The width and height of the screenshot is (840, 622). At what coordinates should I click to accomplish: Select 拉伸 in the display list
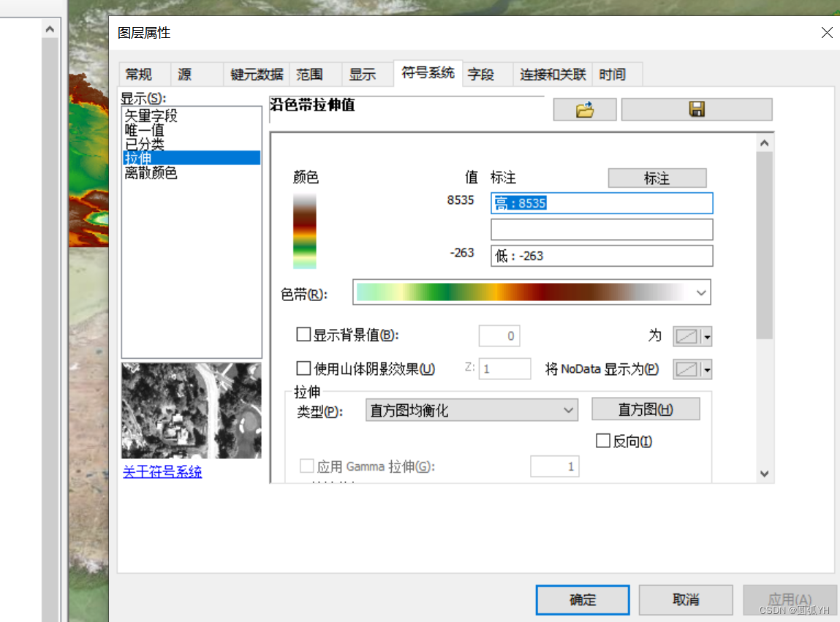pos(192,158)
